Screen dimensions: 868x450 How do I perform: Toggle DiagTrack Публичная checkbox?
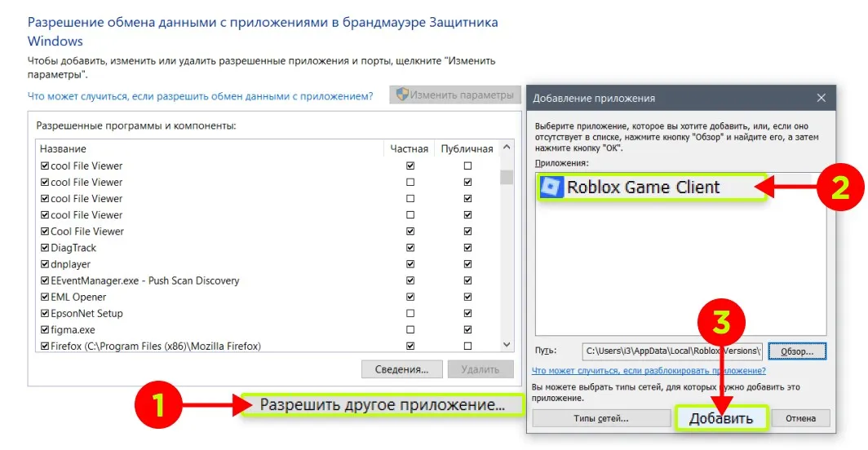pyautogui.click(x=467, y=247)
